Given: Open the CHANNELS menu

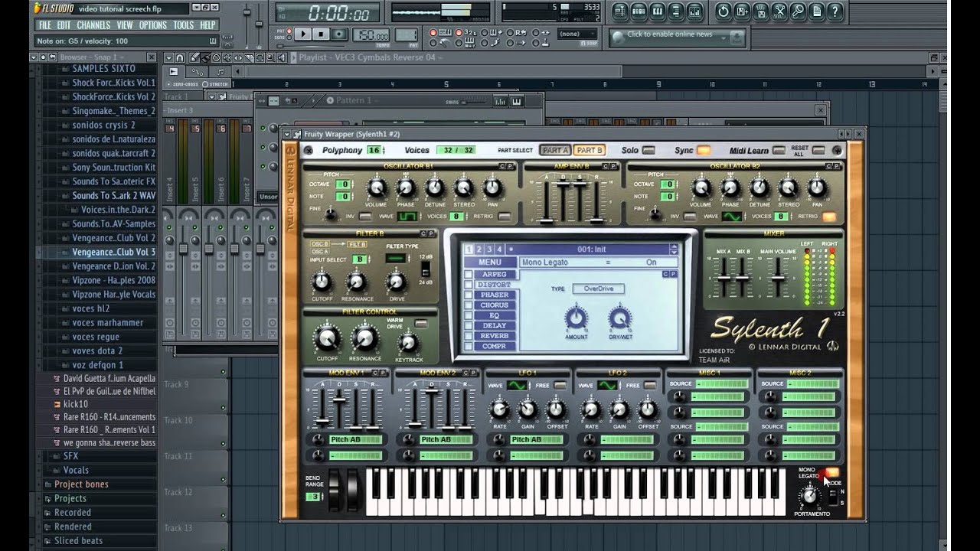Looking at the screenshot, I should point(93,25).
